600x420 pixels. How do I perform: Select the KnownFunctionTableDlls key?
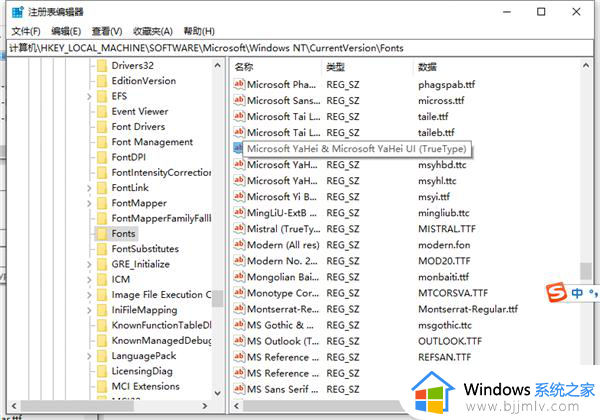coord(161,326)
